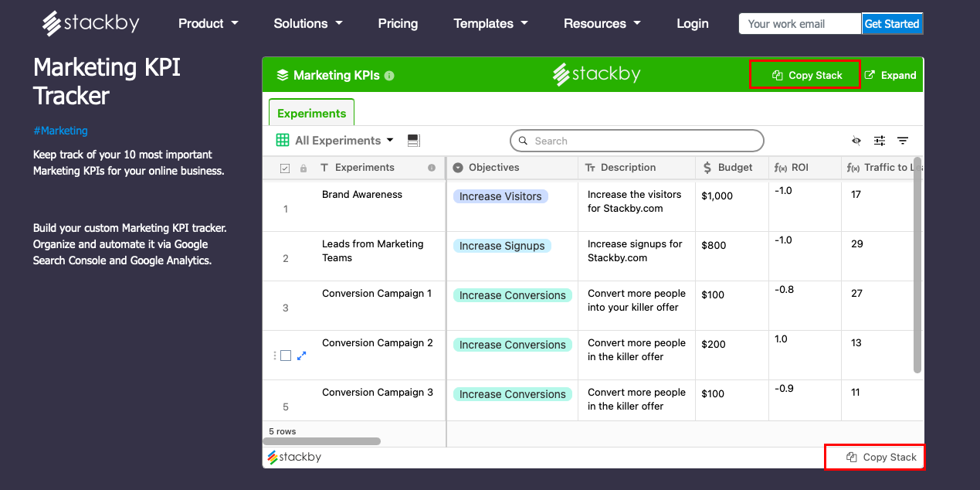Click the $1,000 budget cell

pyautogui.click(x=732, y=206)
